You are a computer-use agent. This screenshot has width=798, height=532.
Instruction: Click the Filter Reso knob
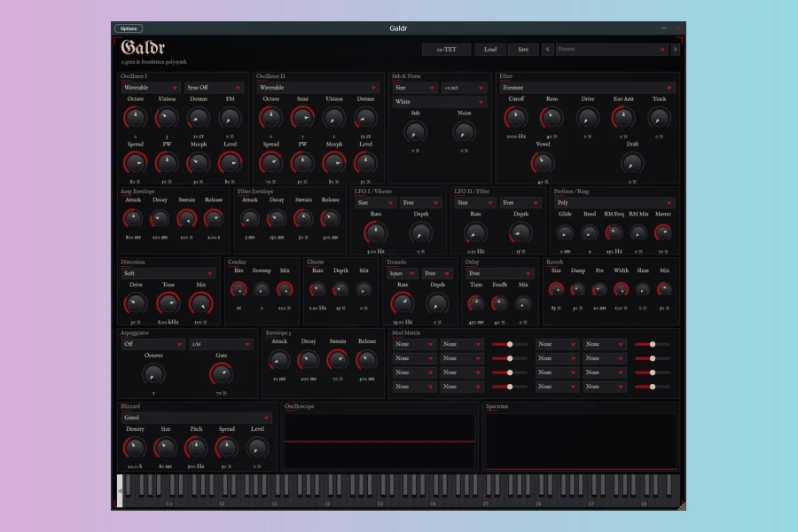point(552,118)
